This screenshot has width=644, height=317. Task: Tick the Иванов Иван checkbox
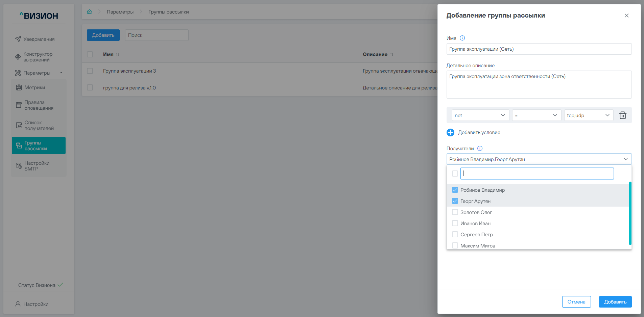[455, 223]
